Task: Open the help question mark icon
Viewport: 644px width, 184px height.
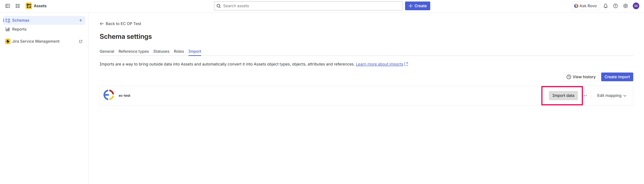Action: click(615, 6)
